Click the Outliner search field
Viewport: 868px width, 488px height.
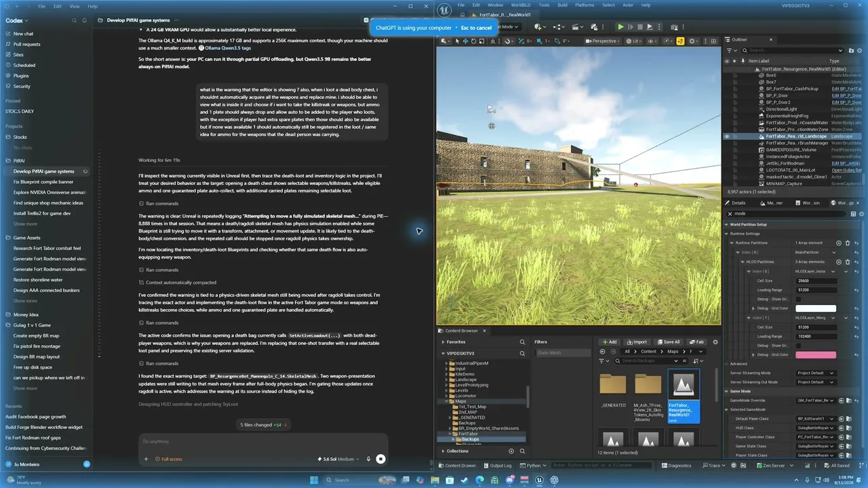(x=793, y=50)
